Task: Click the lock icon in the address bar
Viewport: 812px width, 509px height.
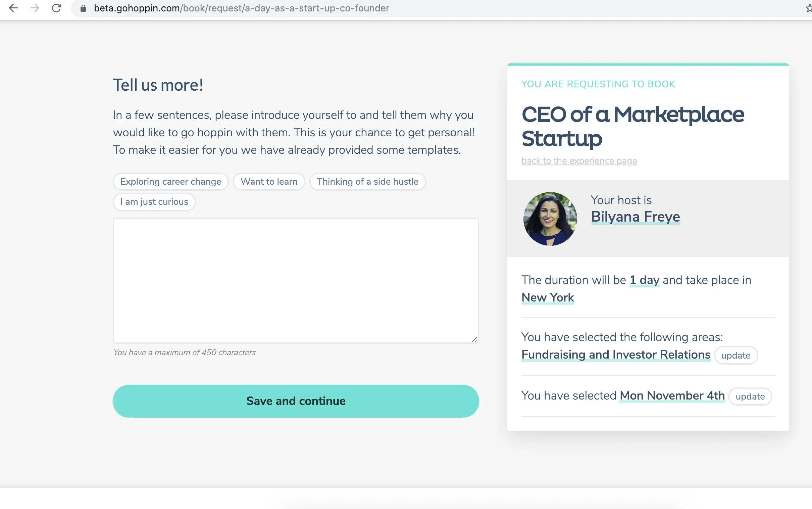Action: point(83,8)
